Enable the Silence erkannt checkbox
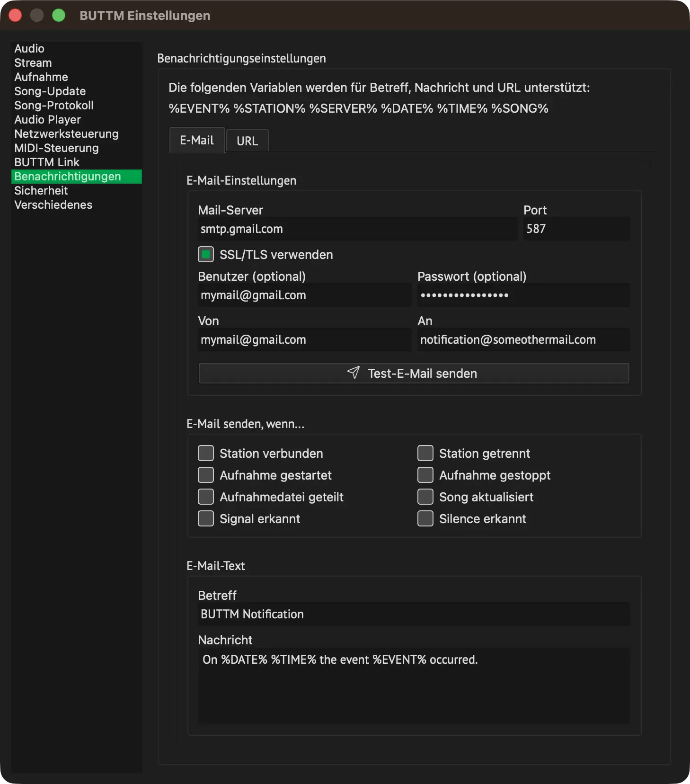Screen dimensions: 690x784 pos(425,518)
